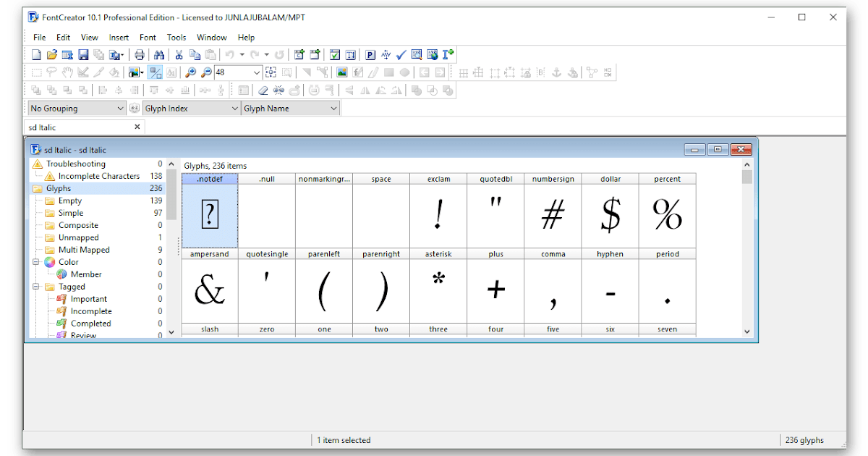Select the Important tag item

tap(89, 299)
